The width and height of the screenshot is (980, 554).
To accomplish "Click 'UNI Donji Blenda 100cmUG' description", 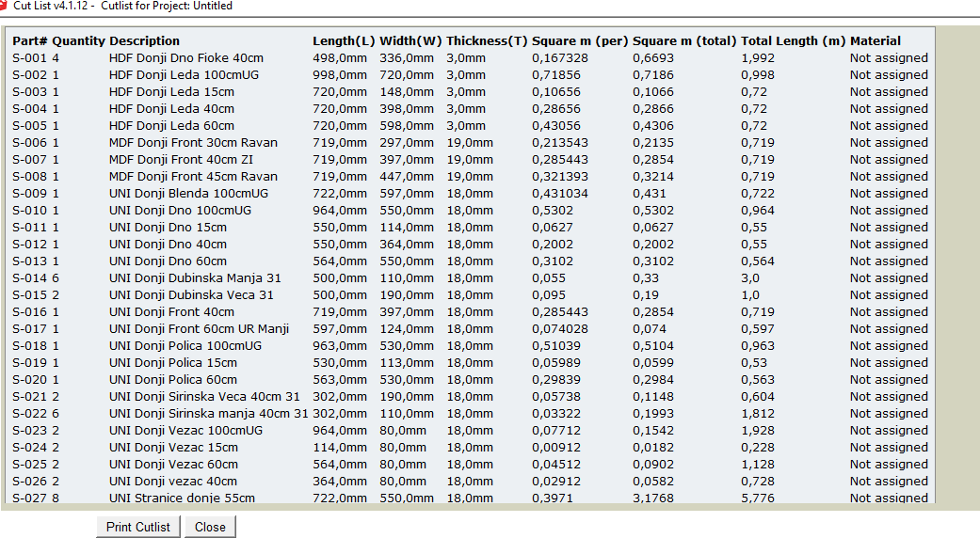I will tap(188, 193).
